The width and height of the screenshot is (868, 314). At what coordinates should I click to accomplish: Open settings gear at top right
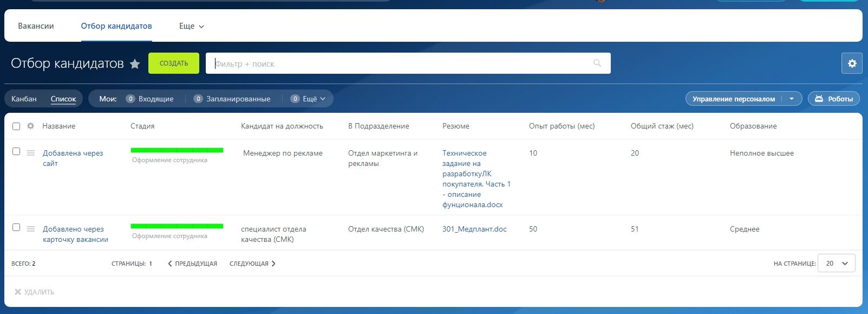point(852,63)
